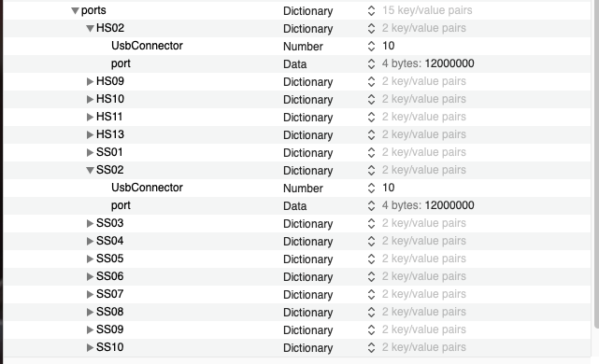
Task: Open type stepper for SS04 row
Action: [x=371, y=241]
